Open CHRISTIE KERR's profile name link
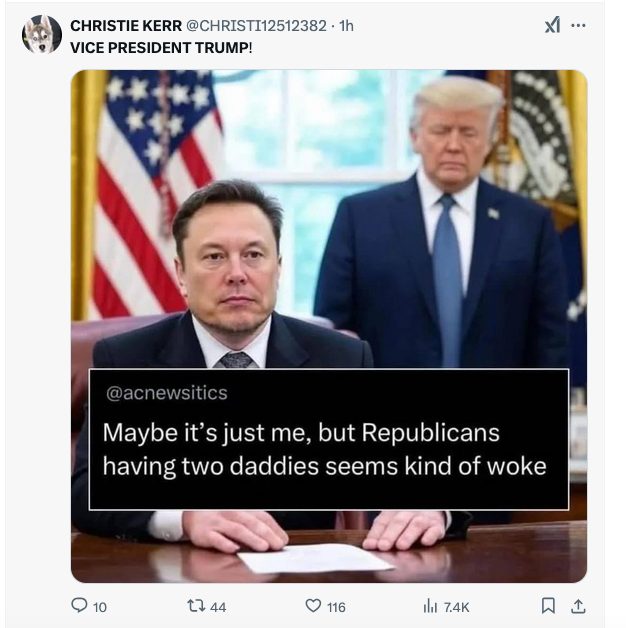 (x=126, y=26)
